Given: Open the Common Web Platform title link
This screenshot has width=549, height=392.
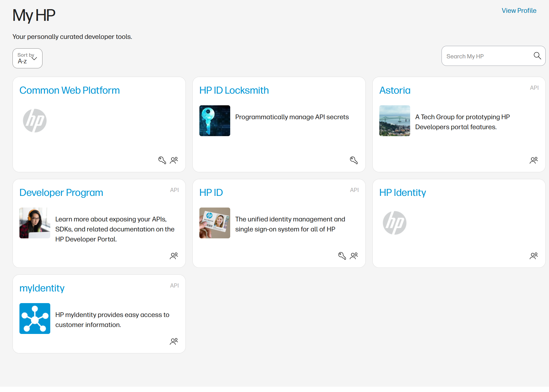Looking at the screenshot, I should [69, 90].
